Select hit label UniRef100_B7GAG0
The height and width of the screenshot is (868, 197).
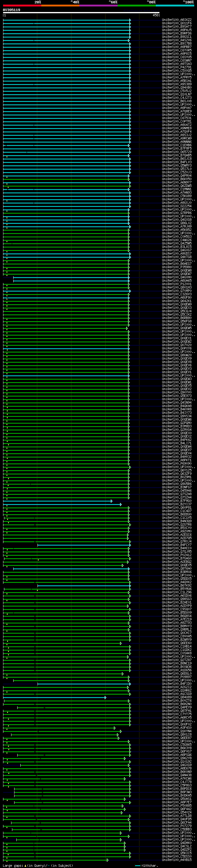click(177, 558)
